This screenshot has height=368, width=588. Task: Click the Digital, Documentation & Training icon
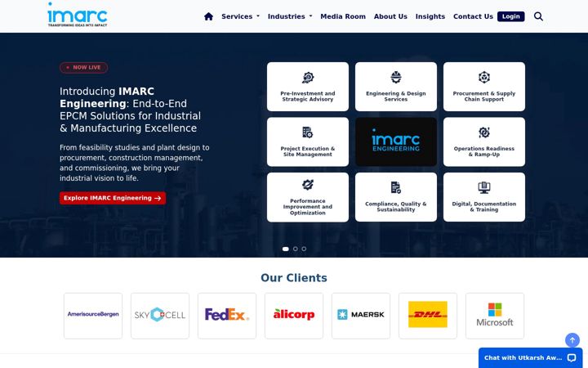coord(483,187)
